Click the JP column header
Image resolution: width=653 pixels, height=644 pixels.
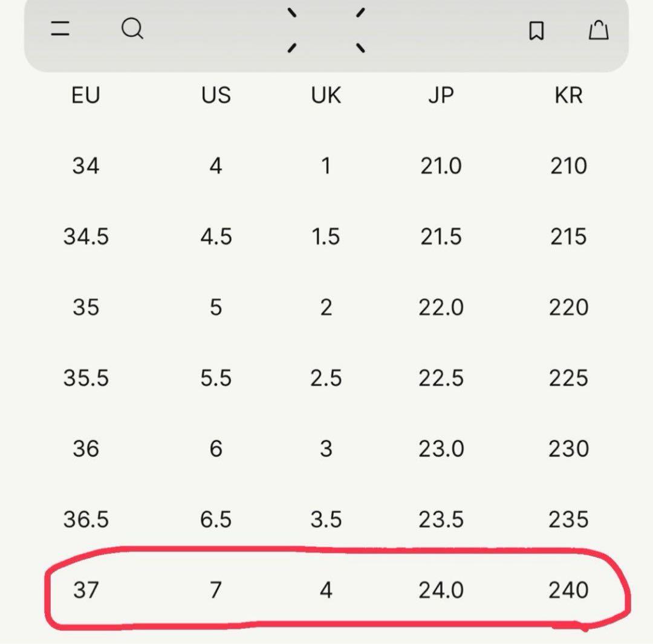click(441, 96)
